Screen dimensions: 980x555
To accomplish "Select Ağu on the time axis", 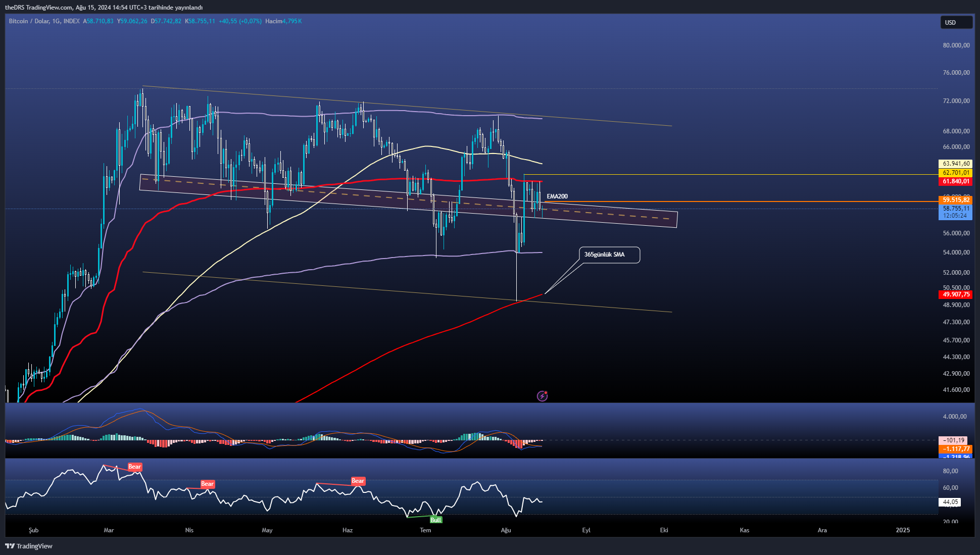I will pos(506,530).
